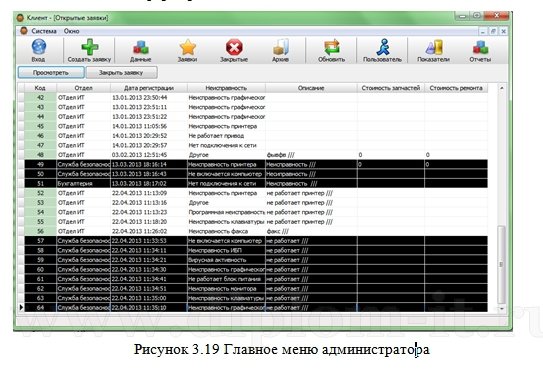Click the Обновить refresh icon
The height and width of the screenshot is (376, 543).
point(331,47)
